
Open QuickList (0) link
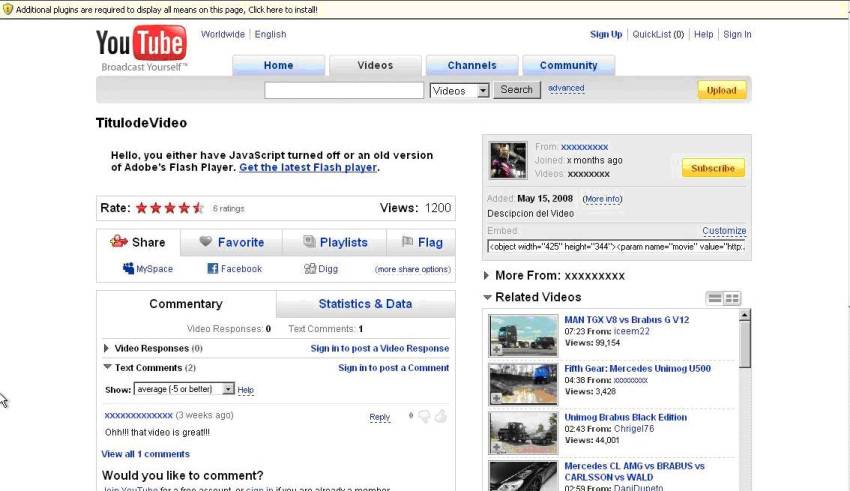point(658,34)
